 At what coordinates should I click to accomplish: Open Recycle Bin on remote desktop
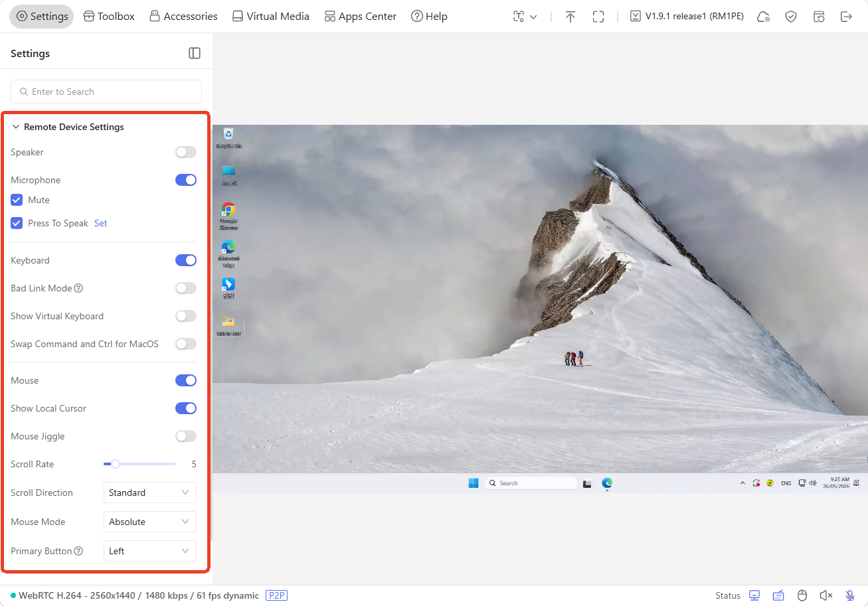coord(228,138)
